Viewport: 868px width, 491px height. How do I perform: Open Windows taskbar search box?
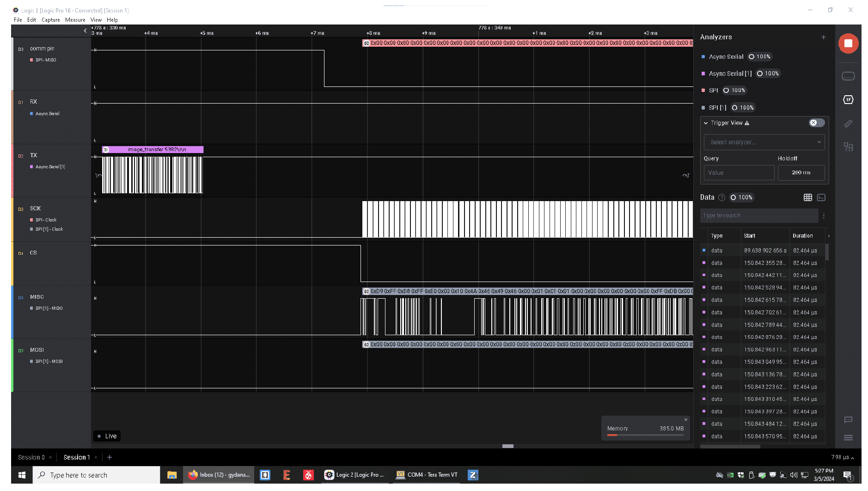(x=96, y=475)
